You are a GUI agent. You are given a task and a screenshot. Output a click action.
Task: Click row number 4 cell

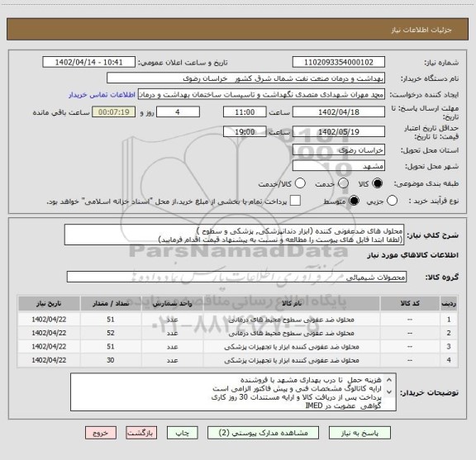(x=449, y=360)
